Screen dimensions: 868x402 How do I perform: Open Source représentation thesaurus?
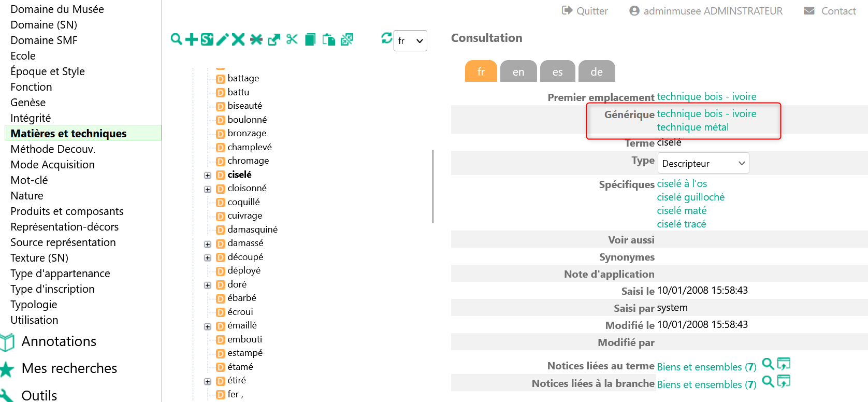point(63,242)
